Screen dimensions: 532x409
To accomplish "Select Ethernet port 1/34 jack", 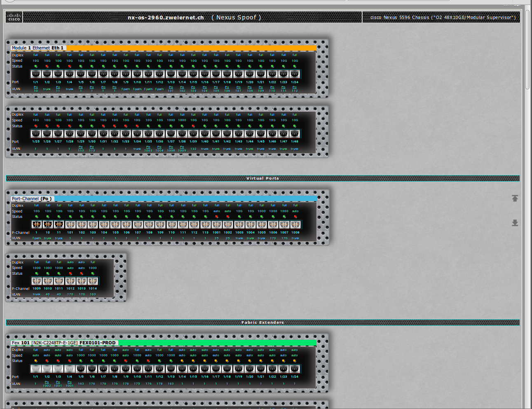I will pyautogui.click(x=137, y=134).
